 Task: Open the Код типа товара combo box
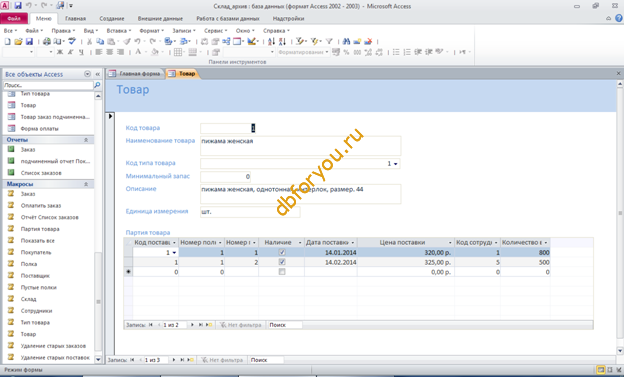396,164
